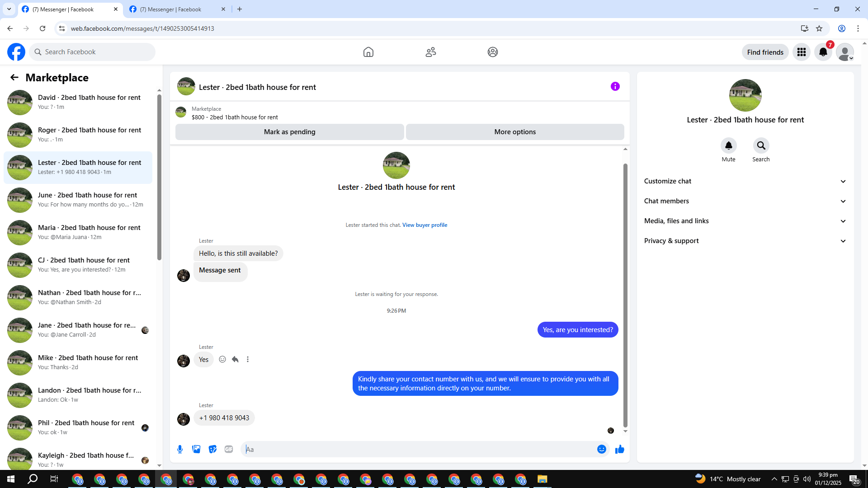The width and height of the screenshot is (868, 488).
Task: Expand the Customize chat section
Action: [745, 181]
